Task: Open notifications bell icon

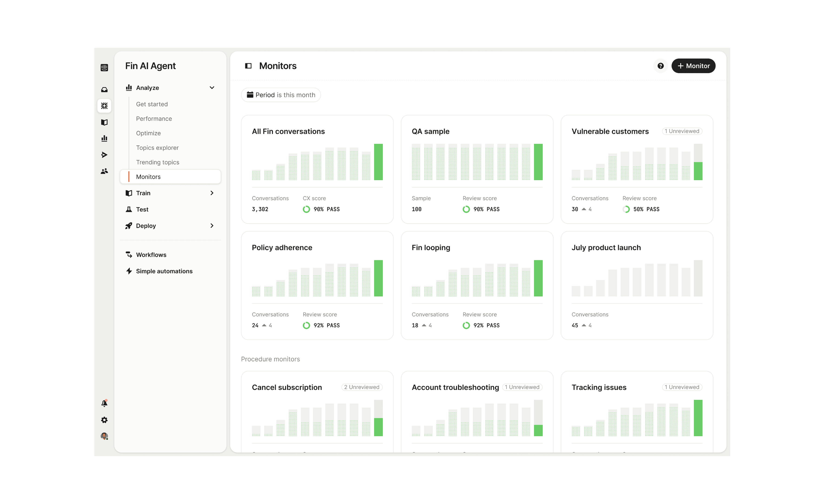Action: point(104,403)
